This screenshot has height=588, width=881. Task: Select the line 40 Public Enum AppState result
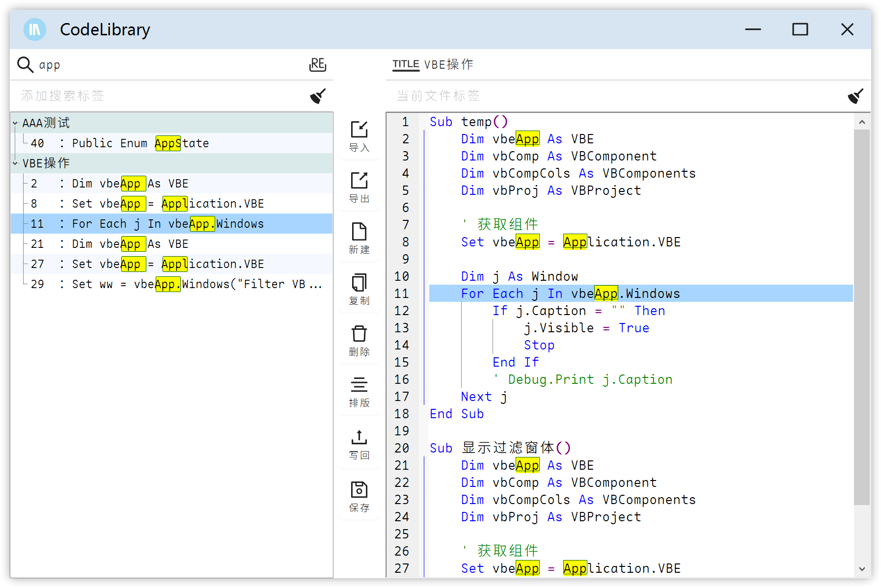point(140,143)
